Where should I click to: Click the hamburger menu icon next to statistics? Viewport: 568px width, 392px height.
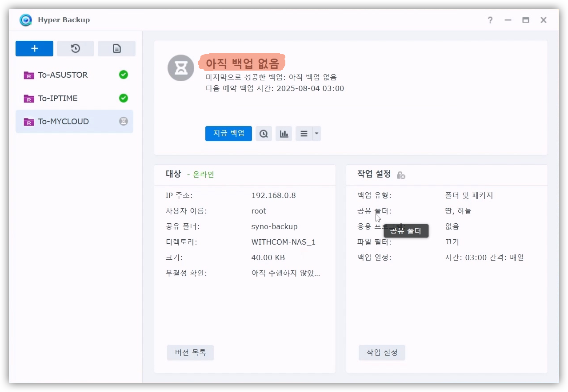(304, 134)
